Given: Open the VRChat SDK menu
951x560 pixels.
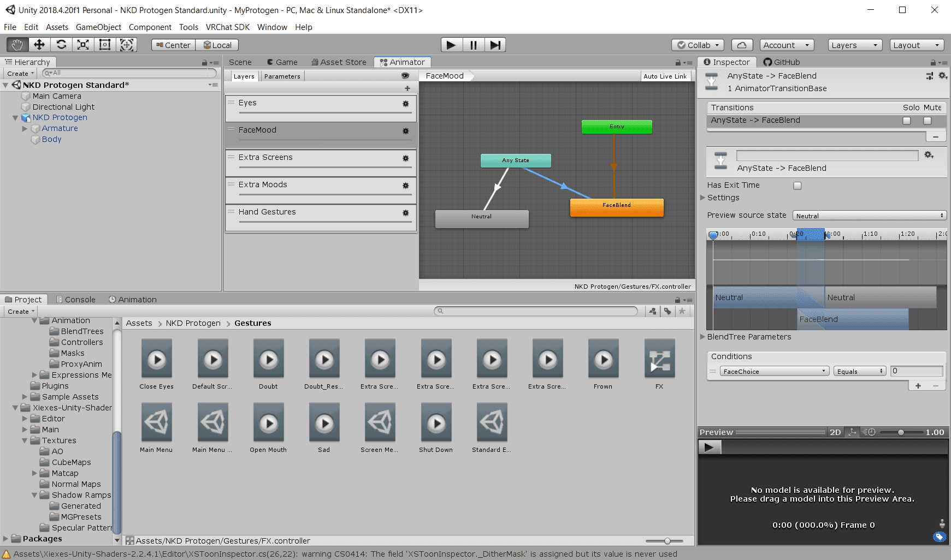Looking at the screenshot, I should pos(228,27).
